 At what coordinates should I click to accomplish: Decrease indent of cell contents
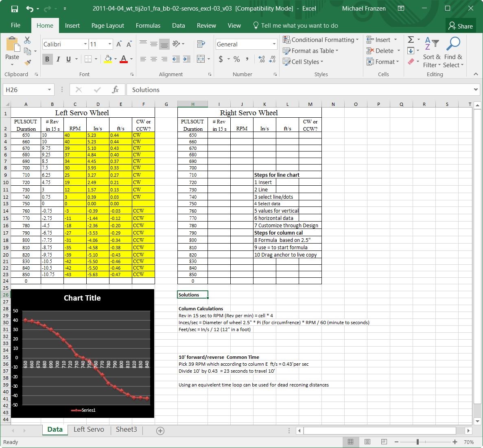pyautogui.click(x=176, y=59)
